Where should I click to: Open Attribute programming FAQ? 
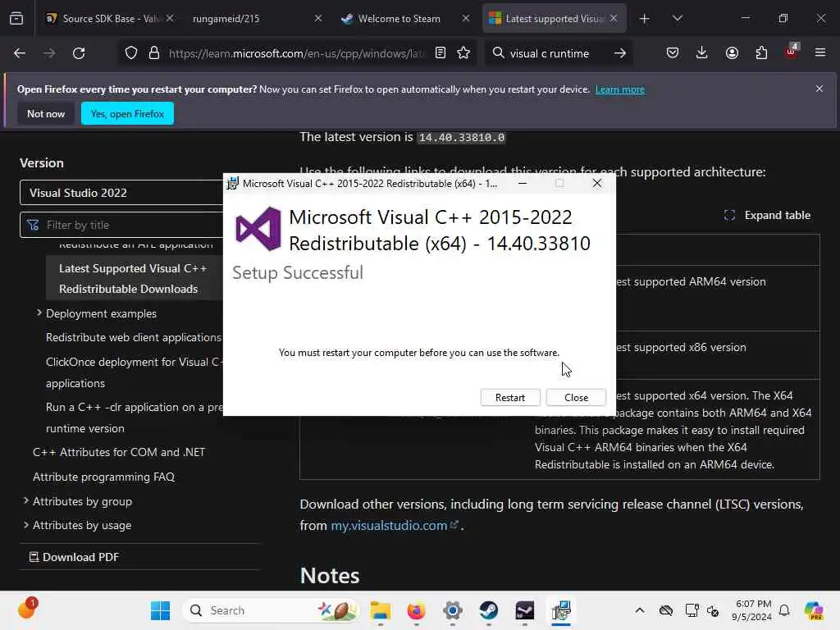pyautogui.click(x=104, y=477)
